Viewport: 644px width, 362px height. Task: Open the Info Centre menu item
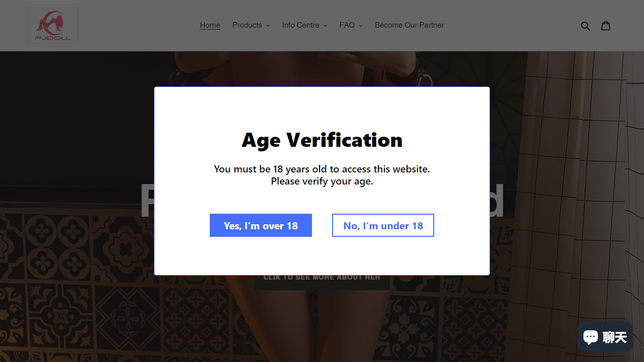point(300,25)
